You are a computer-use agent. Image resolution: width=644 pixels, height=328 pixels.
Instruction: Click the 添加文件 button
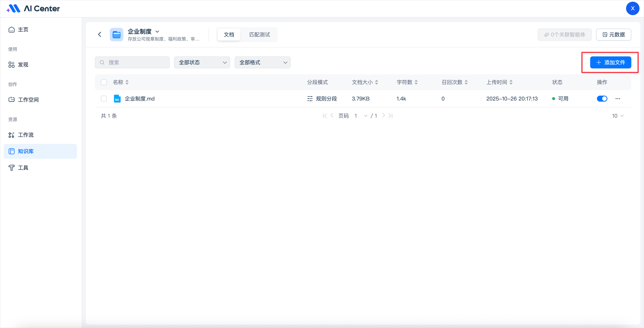(611, 63)
